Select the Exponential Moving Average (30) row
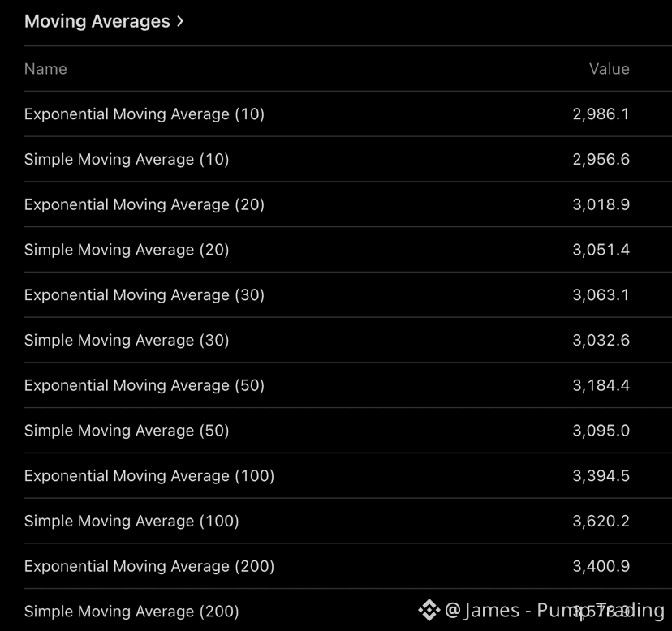This screenshot has width=672, height=631. coord(144,295)
